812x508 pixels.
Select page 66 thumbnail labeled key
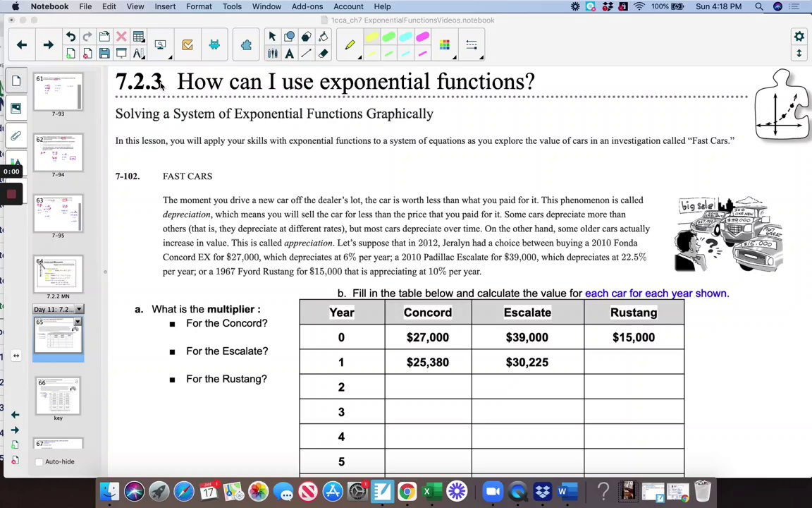click(58, 396)
